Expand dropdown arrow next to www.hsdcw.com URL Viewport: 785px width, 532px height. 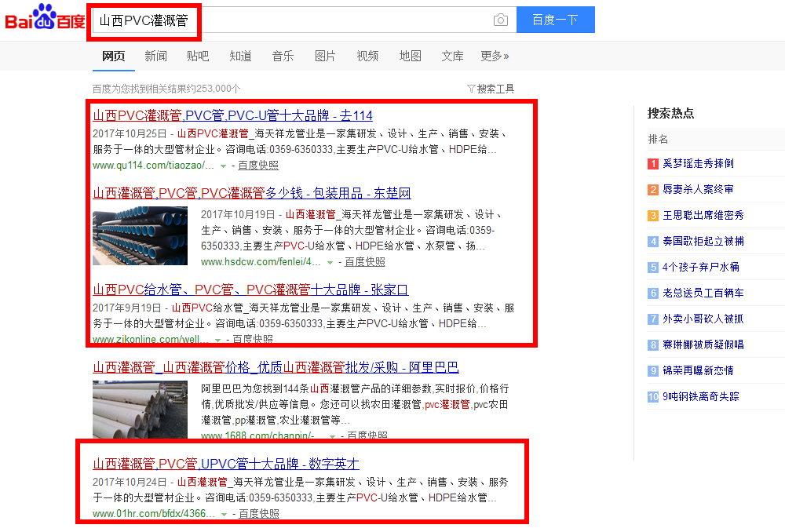330,262
